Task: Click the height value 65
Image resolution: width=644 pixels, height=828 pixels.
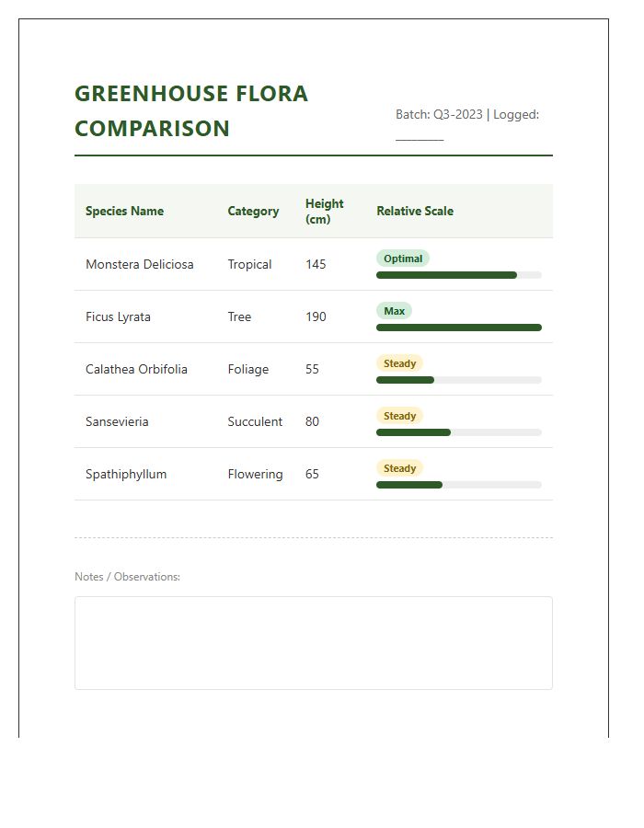Action: click(x=312, y=474)
